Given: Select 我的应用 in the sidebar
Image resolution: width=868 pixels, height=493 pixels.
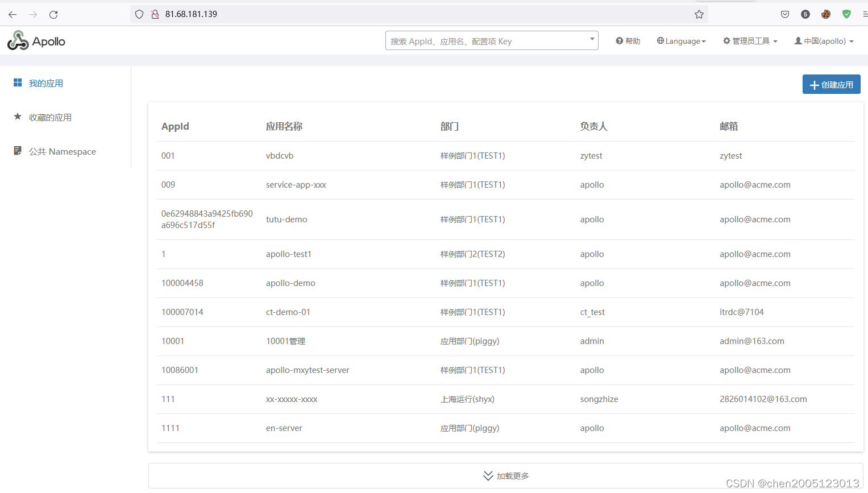Looking at the screenshot, I should [x=46, y=83].
